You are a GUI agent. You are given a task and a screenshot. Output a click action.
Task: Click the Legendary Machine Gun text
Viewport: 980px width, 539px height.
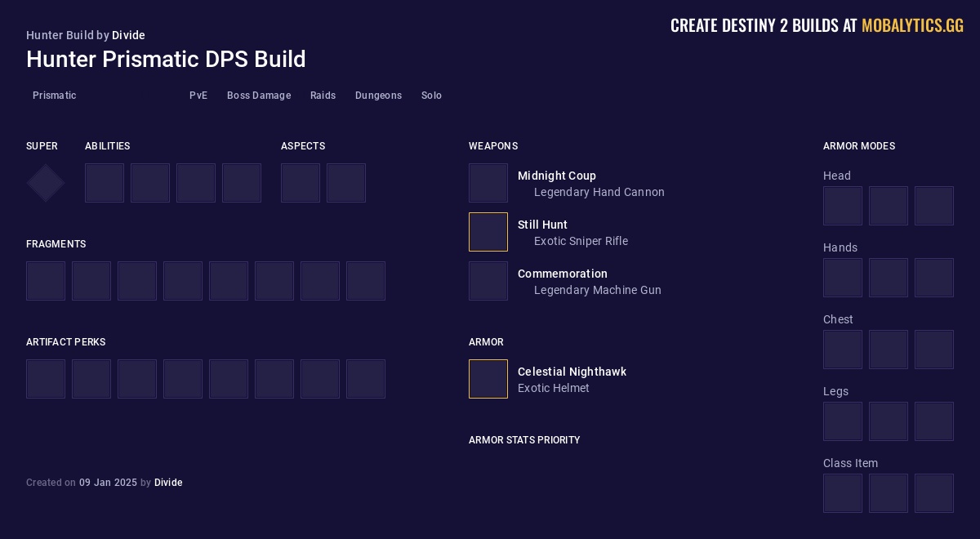click(598, 290)
